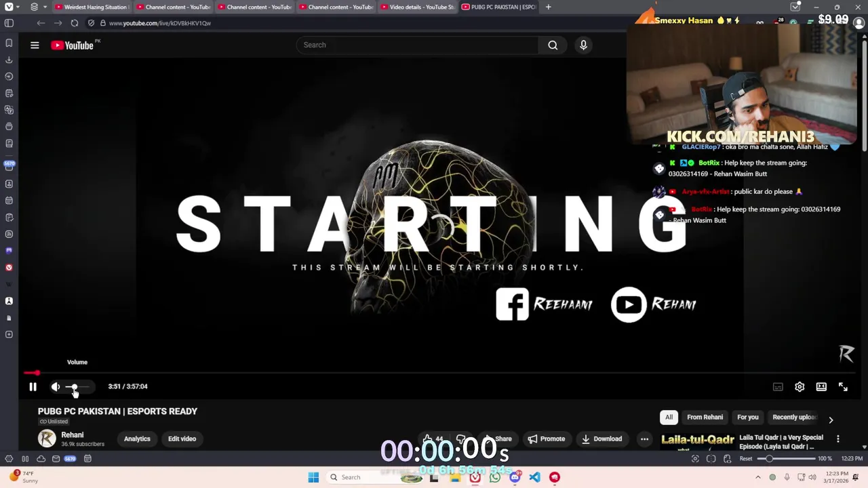Click the site lock icon in address bar

[102, 23]
